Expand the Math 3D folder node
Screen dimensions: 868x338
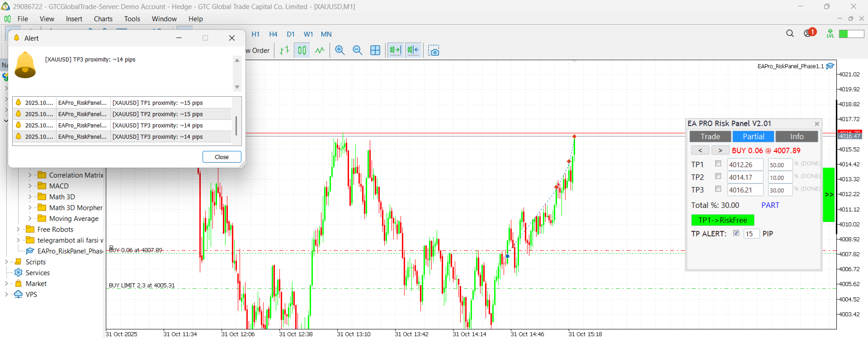click(30, 197)
